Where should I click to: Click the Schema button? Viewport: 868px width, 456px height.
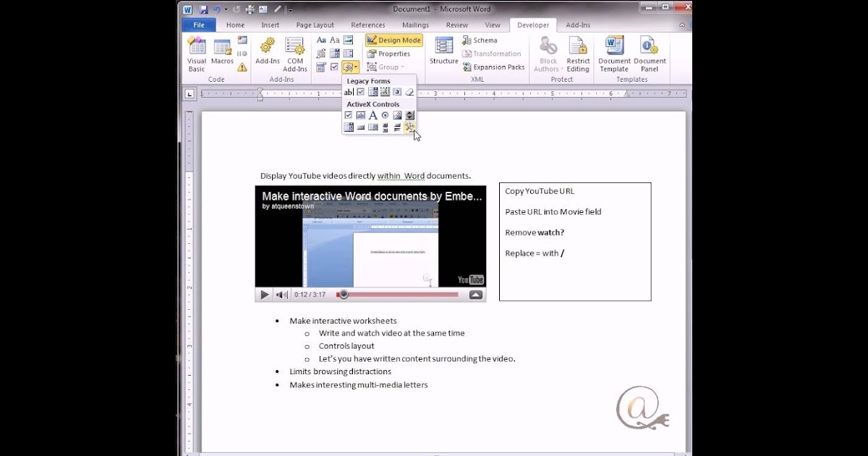(x=480, y=41)
